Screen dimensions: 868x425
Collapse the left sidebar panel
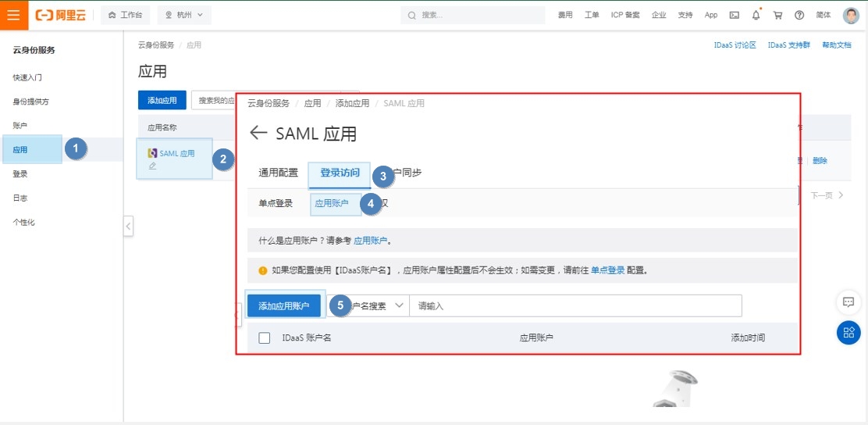pyautogui.click(x=128, y=227)
